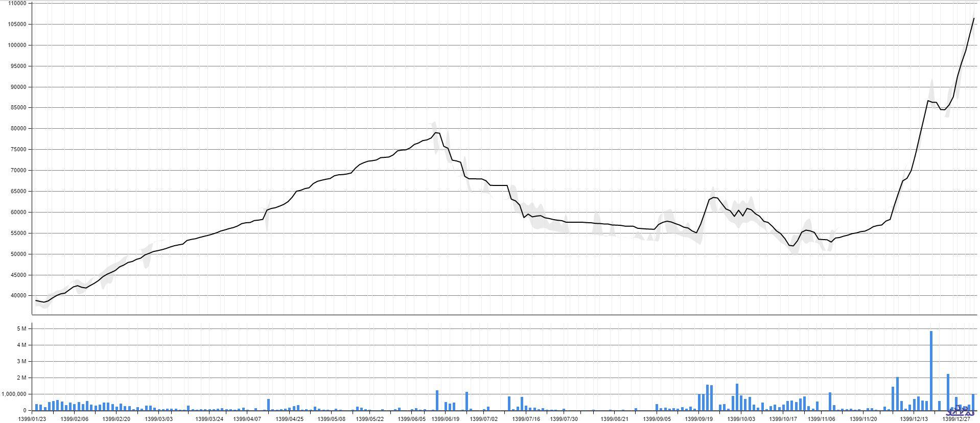Screen dimensions: 980x423
Task: Click the 1399/09/19 date on the time axis
Action: [x=698, y=419]
